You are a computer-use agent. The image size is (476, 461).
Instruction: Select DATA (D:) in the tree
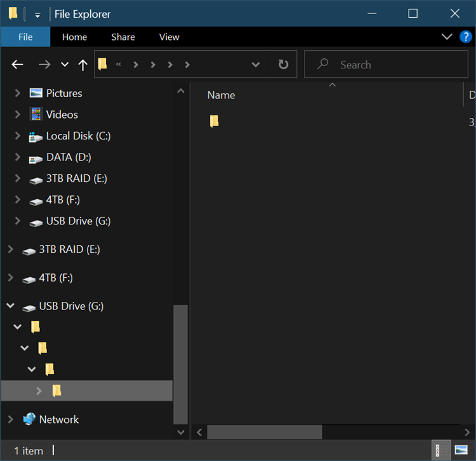coord(69,157)
